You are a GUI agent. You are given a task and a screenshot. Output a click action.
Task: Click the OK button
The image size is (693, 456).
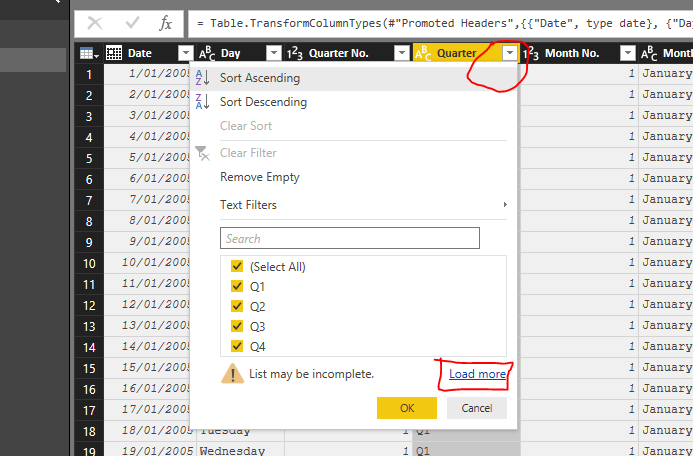(x=407, y=408)
